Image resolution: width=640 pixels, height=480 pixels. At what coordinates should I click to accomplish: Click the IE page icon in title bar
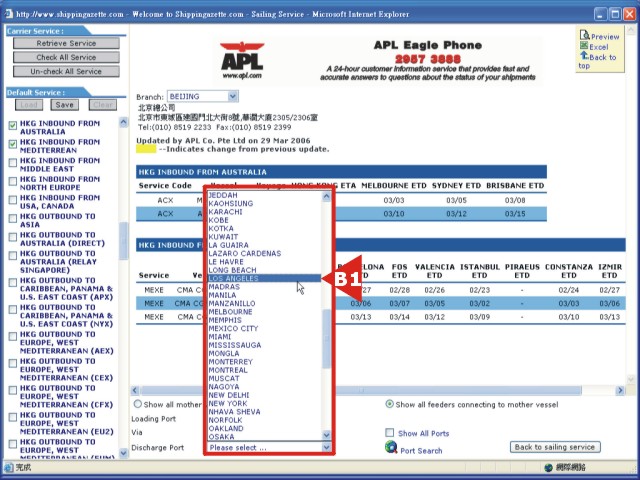click(x=9, y=14)
